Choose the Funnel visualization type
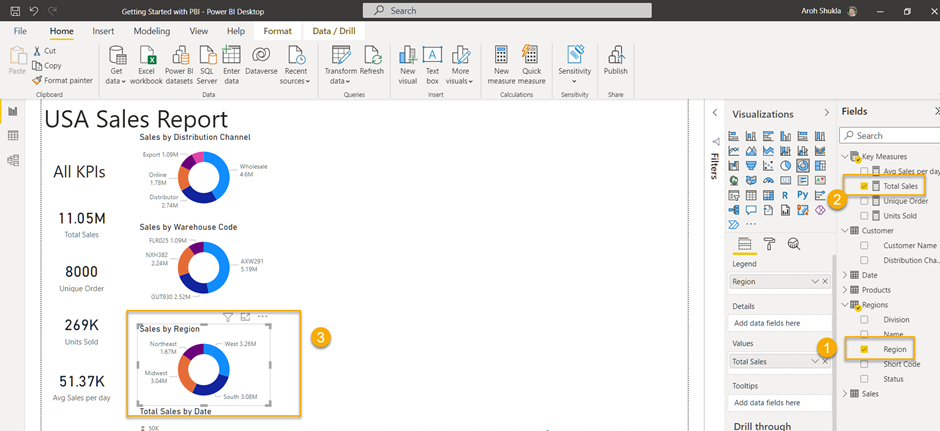This screenshot has height=431, width=940. point(751,165)
